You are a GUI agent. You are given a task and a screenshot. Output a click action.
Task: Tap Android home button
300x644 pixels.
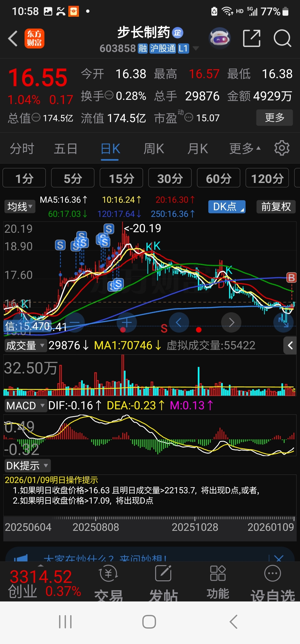click(149, 622)
